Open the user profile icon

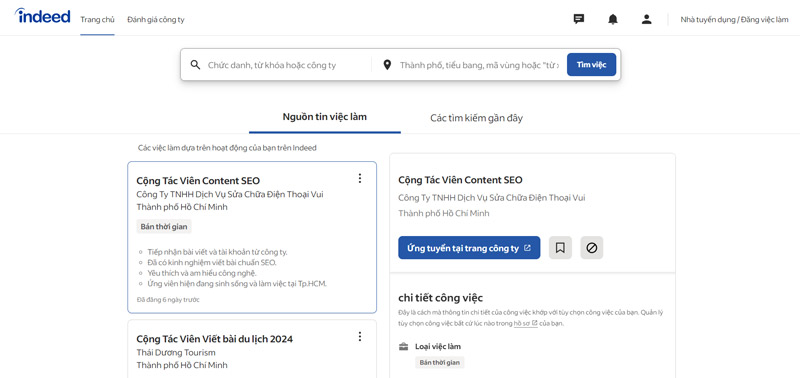coord(646,19)
